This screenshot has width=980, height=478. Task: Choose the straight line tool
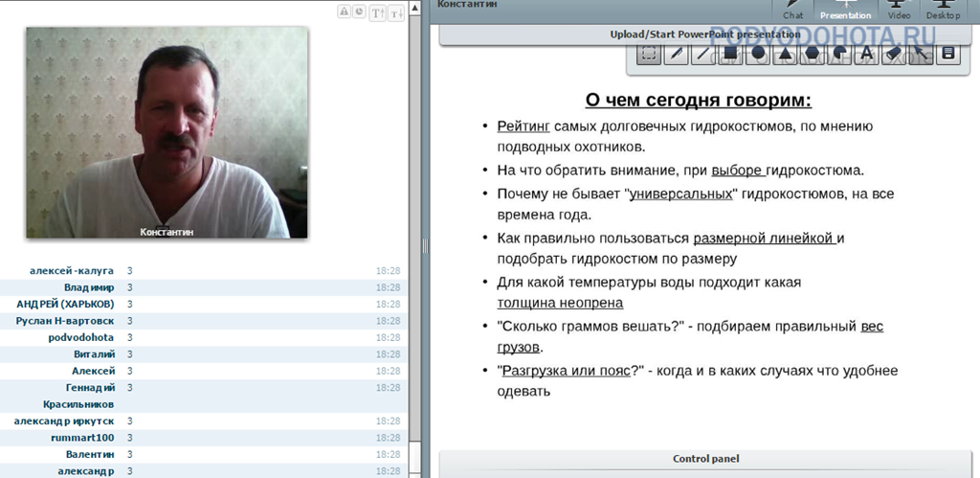click(702, 54)
